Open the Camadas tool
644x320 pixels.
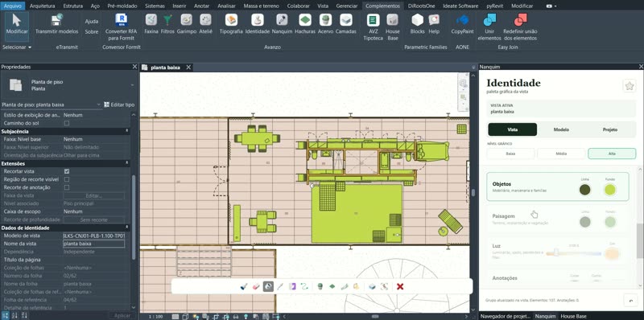[346, 24]
